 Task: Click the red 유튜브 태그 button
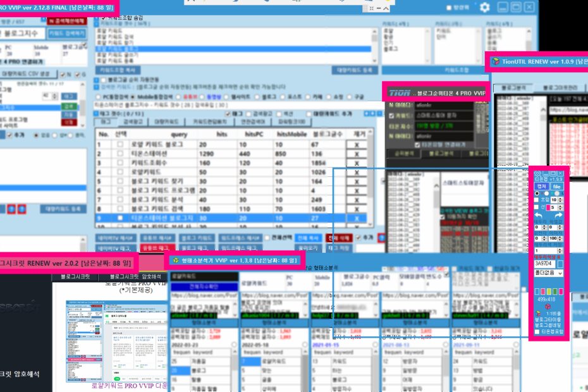click(x=157, y=248)
